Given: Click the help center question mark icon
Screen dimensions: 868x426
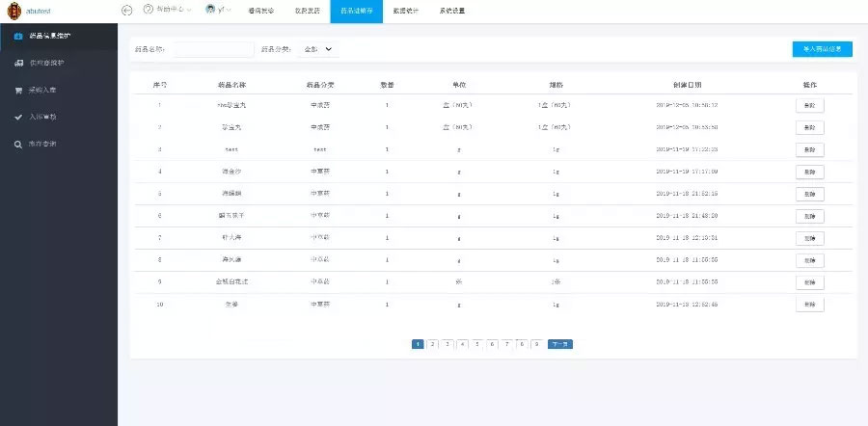Looking at the screenshot, I should click(x=148, y=10).
